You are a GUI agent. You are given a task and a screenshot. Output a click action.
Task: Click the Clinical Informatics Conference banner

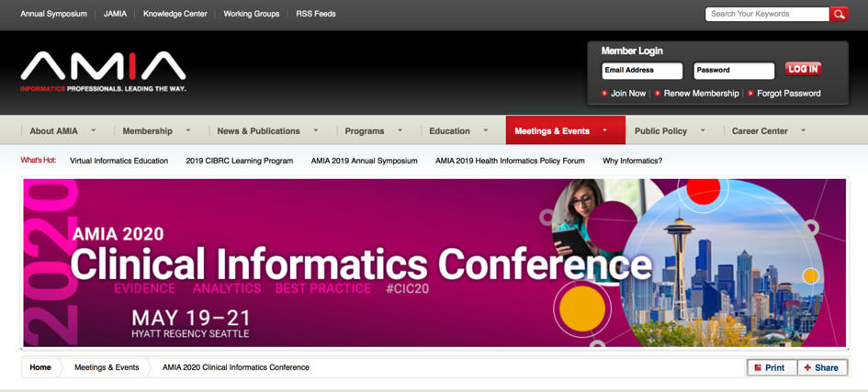coord(434,263)
